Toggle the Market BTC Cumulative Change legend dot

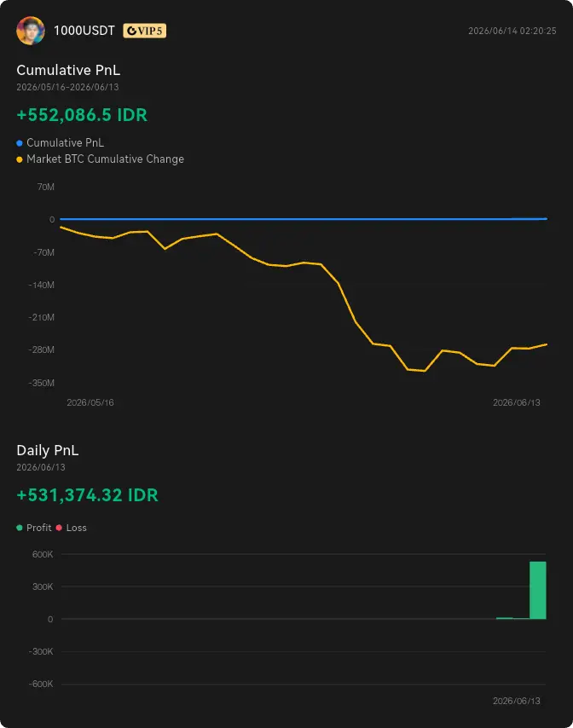20,159
